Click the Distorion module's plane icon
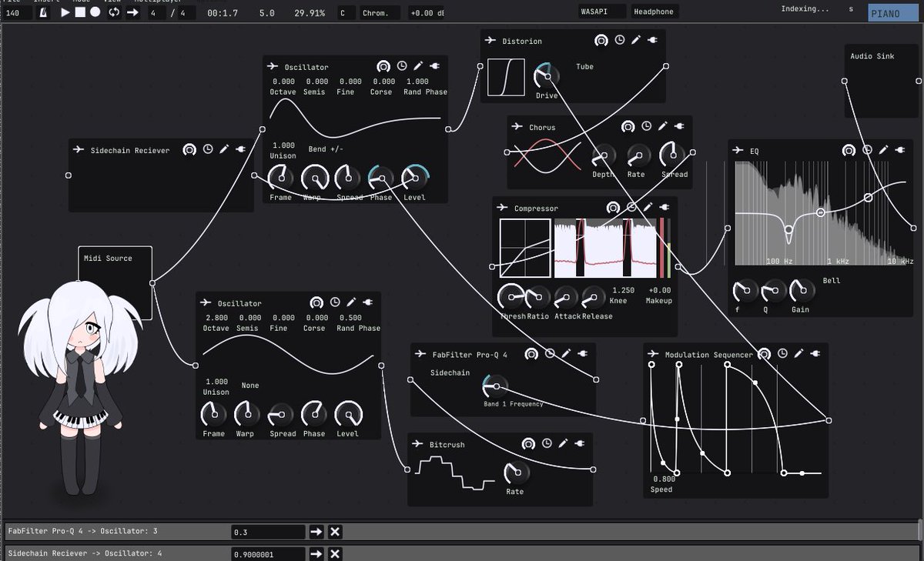924x561 pixels. point(490,40)
